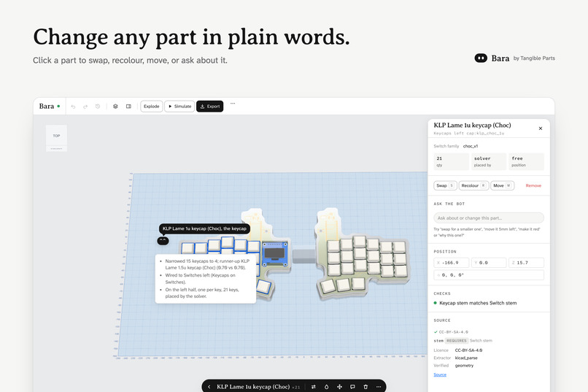Click the '21 qty' stat box
588x392 pixels.
(x=451, y=161)
